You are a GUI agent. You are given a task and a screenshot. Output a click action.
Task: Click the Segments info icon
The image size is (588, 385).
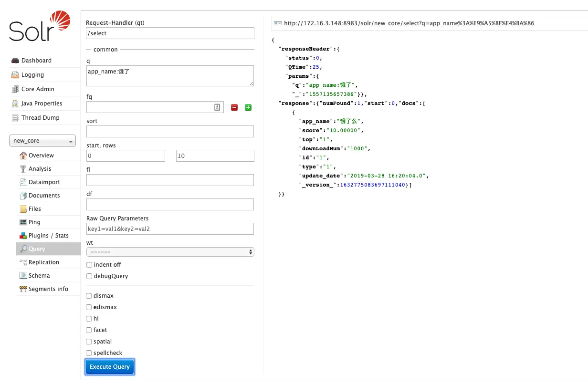[23, 289]
